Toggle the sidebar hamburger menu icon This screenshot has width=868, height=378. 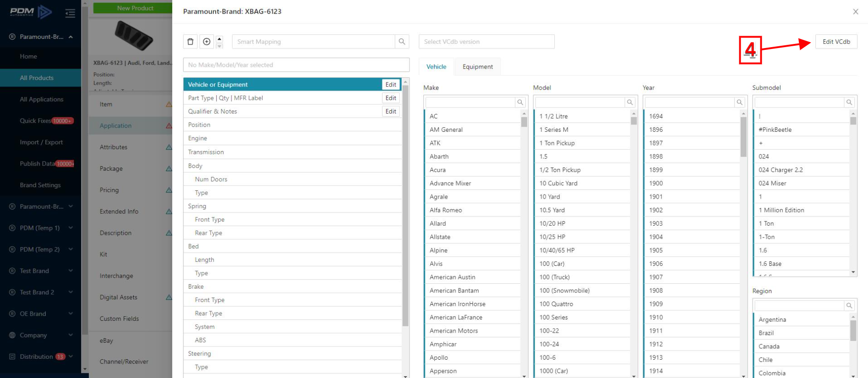pyautogui.click(x=70, y=13)
